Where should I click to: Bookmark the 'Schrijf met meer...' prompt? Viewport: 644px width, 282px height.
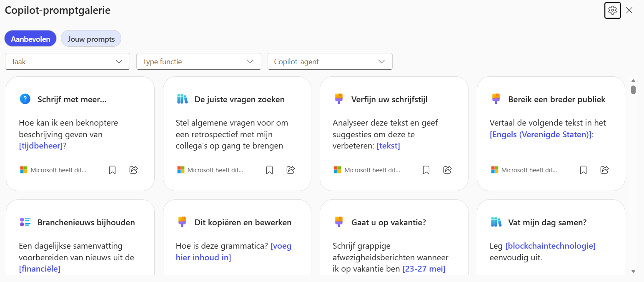(112, 170)
